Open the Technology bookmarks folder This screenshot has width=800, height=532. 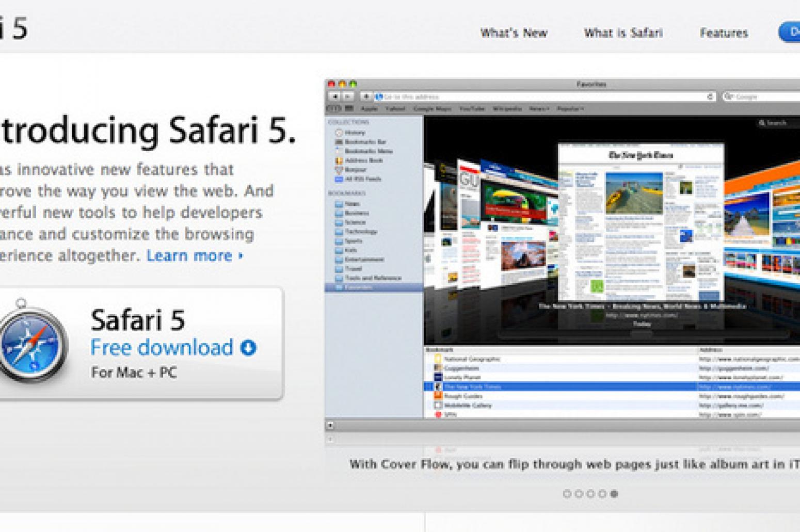click(356, 232)
